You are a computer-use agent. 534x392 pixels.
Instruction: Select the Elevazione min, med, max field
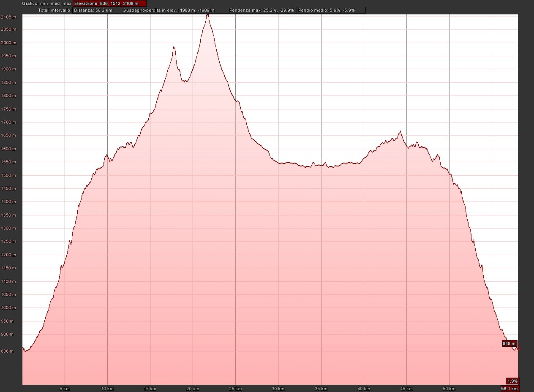(x=109, y=3)
